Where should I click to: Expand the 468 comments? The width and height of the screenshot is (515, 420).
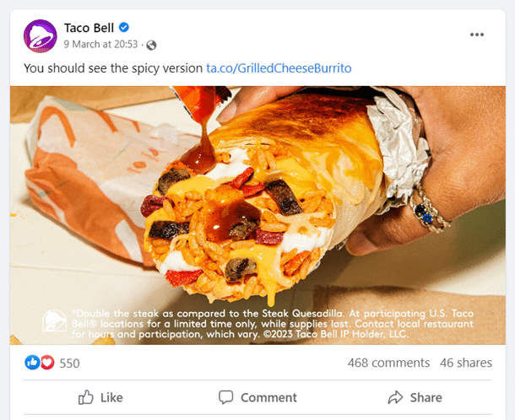388,363
